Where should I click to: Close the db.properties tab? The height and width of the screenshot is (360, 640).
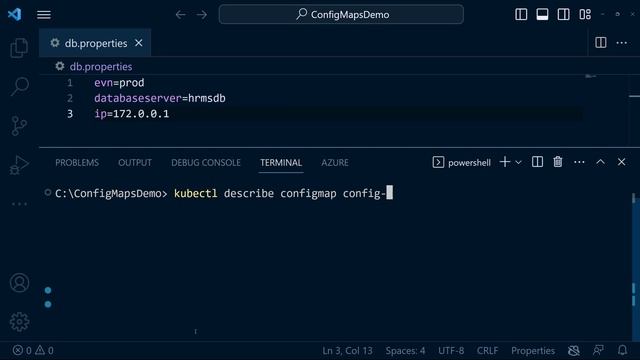[139, 43]
